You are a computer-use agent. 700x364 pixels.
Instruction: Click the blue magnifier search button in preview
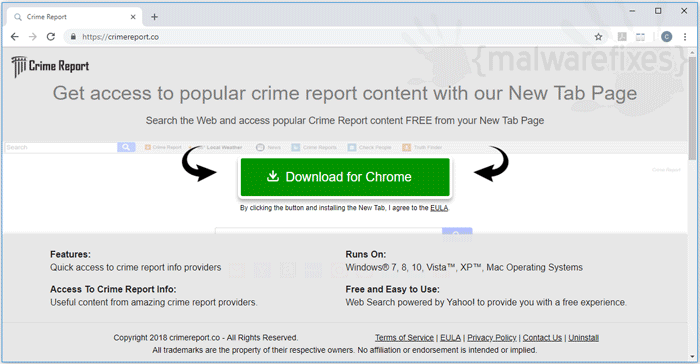click(126, 147)
